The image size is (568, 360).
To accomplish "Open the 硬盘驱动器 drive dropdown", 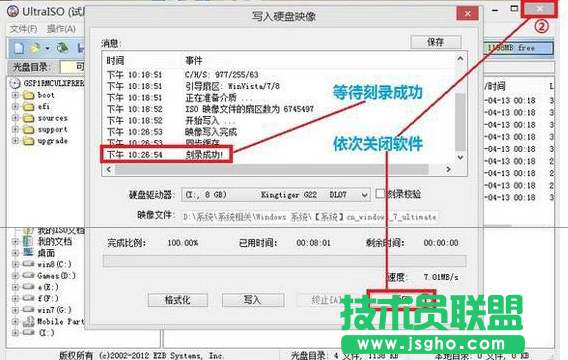I will [x=276, y=195].
